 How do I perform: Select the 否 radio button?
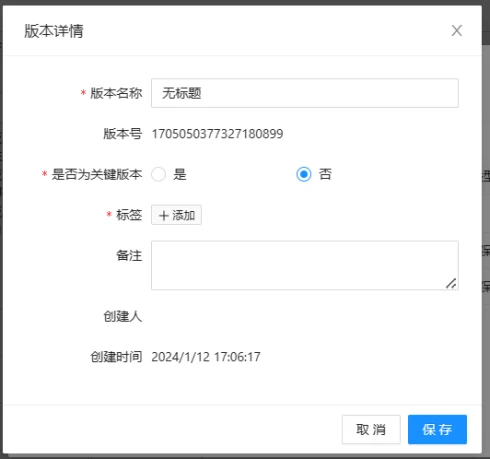coord(304,174)
